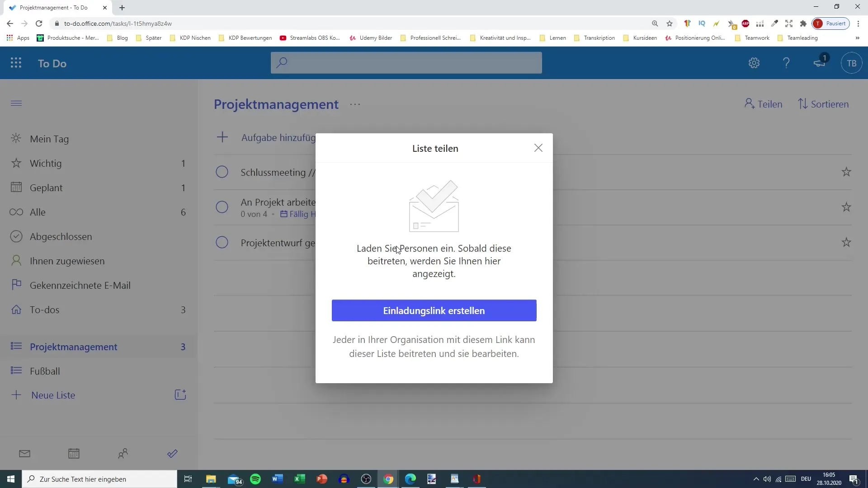This screenshot has width=868, height=488.
Task: Click the Pausiert profile button
Action: click(830, 23)
